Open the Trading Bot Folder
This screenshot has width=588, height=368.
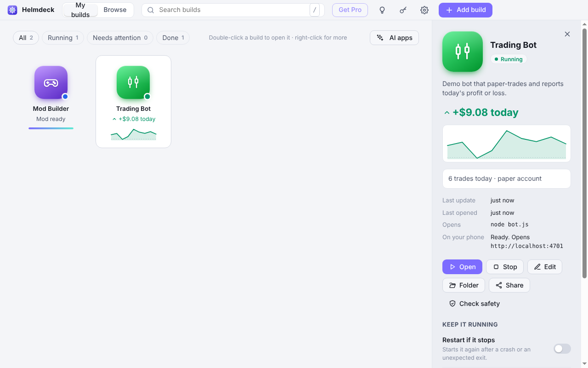(464, 285)
